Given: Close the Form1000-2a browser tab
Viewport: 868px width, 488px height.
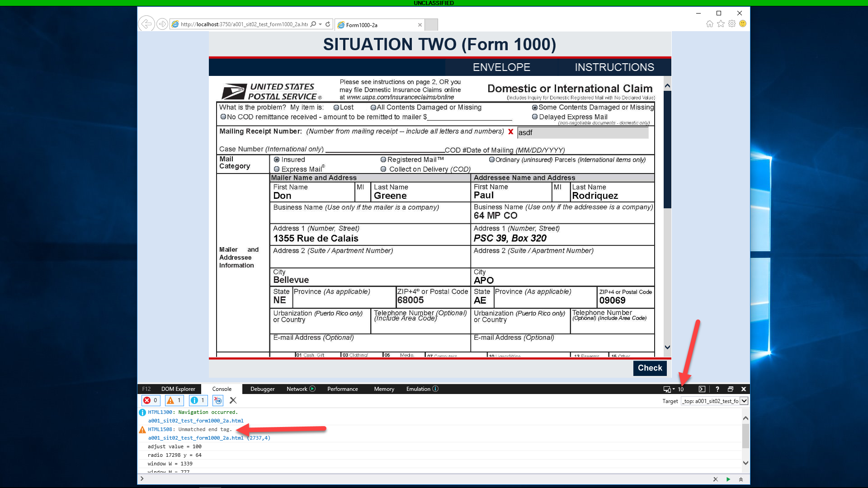Looking at the screenshot, I should 420,25.
